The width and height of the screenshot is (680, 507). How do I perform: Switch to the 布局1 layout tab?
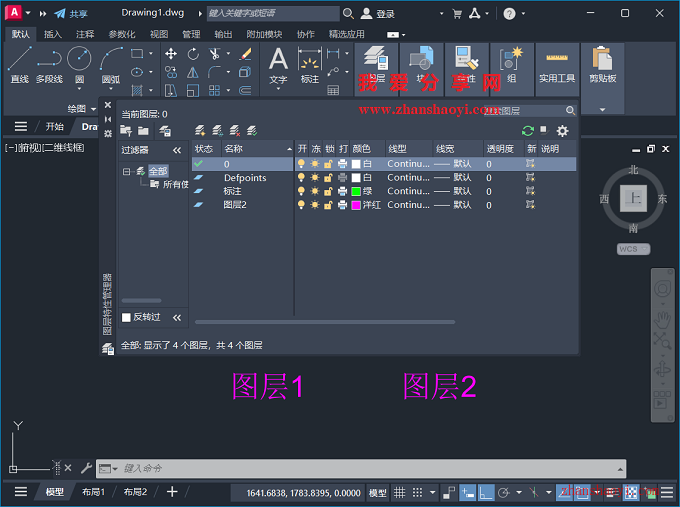click(94, 492)
